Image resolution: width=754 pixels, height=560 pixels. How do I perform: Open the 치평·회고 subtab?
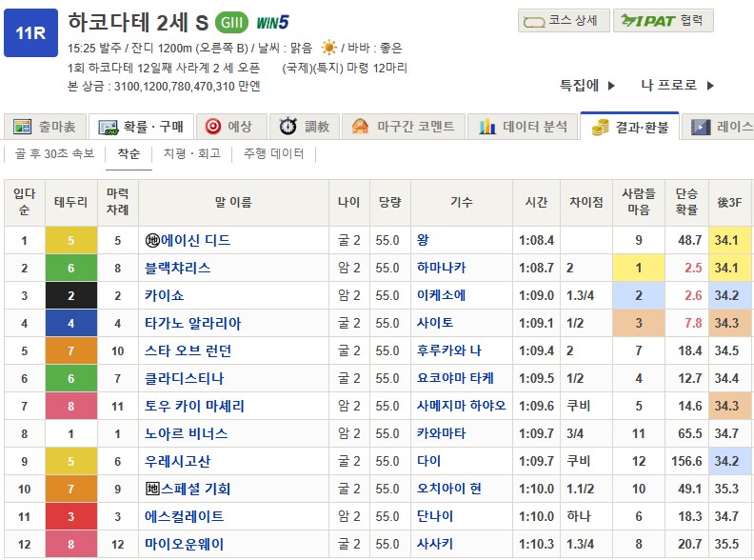(192, 153)
